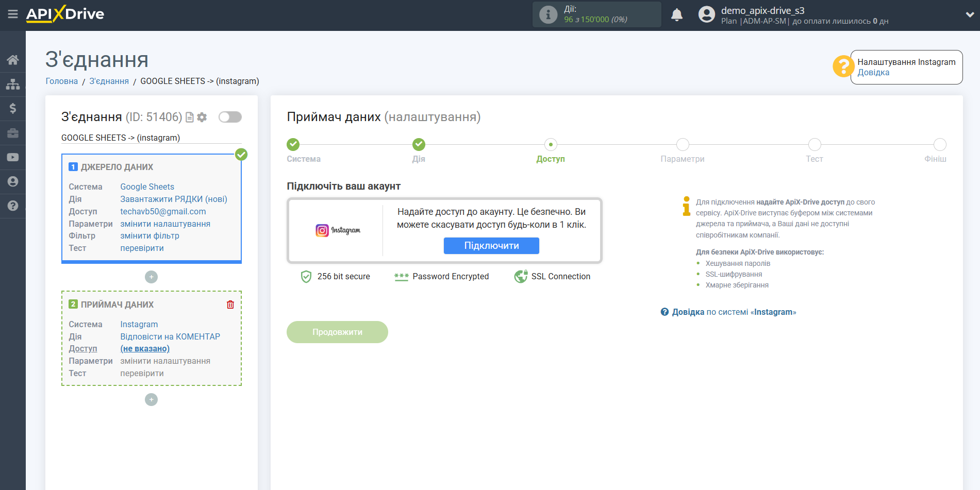This screenshot has height=490, width=980.
Task: Click the connection settings gear icon
Action: [202, 117]
